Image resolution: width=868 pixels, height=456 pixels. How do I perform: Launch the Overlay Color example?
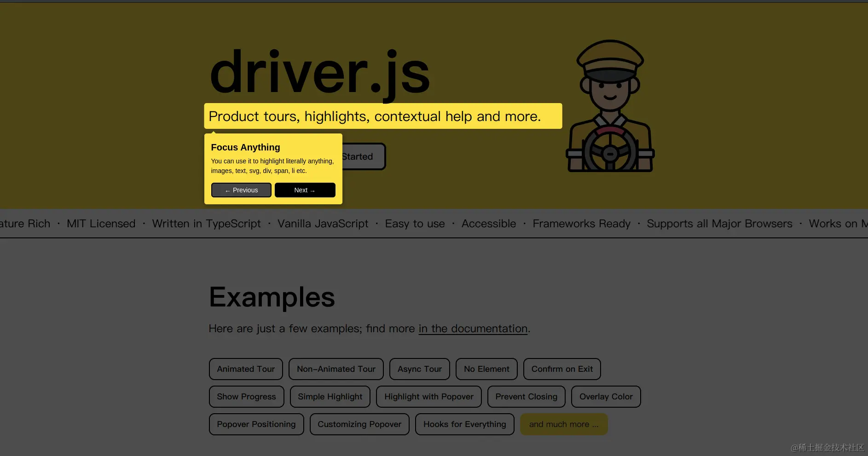click(x=606, y=397)
